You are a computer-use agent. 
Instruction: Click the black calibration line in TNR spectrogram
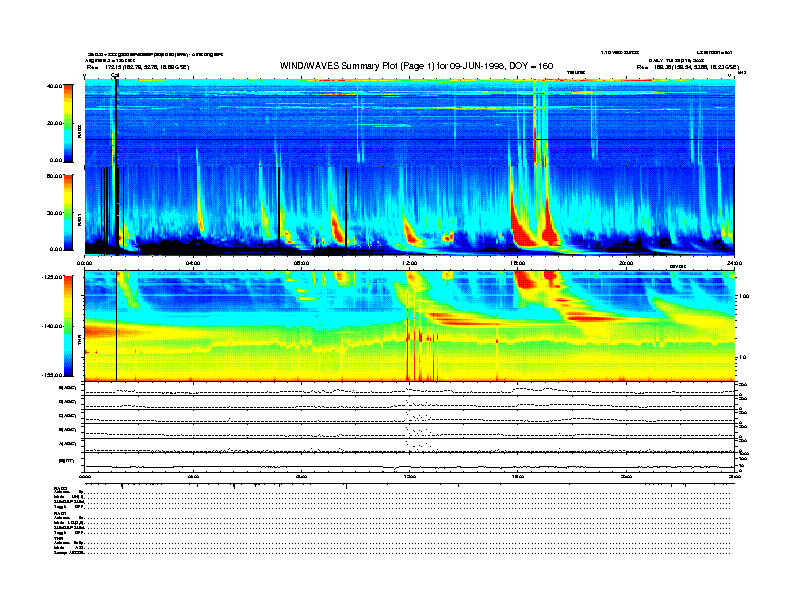point(117,326)
